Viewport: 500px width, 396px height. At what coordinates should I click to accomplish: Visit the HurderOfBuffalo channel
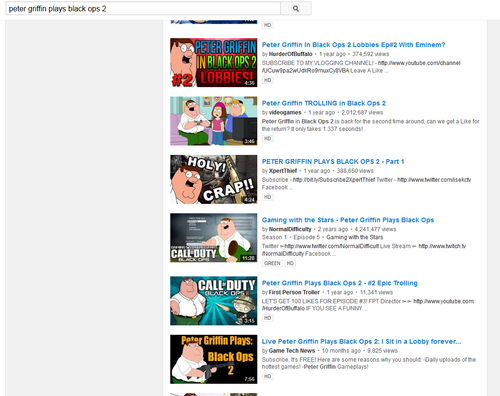tap(290, 54)
